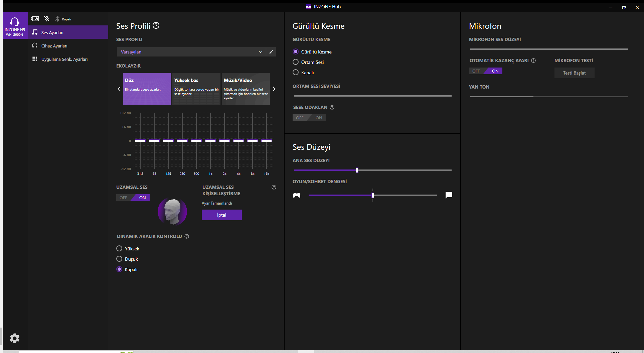Viewport: 644px width, 353px height.
Task: Expand the Varsayılan sound profile dropdown
Action: click(191, 52)
